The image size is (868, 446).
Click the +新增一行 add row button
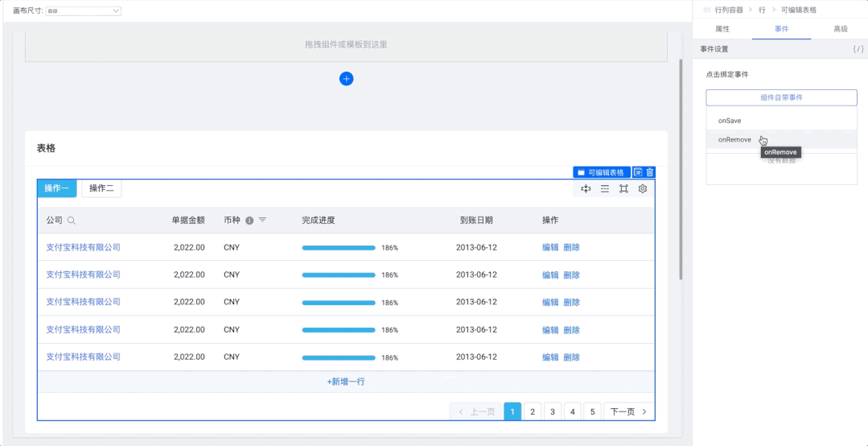[346, 382]
